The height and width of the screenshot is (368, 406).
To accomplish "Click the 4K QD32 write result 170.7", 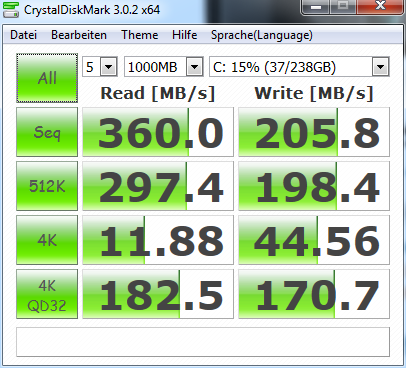I will click(x=314, y=294).
